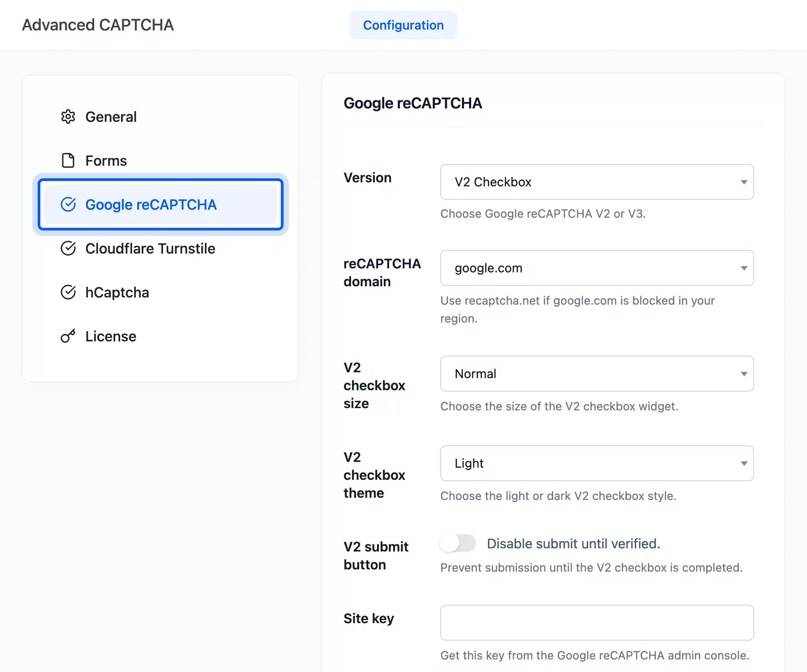Switch to the Configuration tab
This screenshot has width=807, height=672.
(403, 25)
